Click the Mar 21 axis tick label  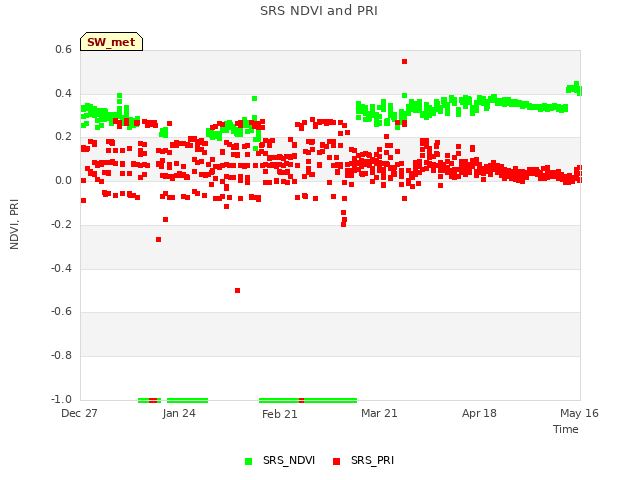click(x=379, y=413)
